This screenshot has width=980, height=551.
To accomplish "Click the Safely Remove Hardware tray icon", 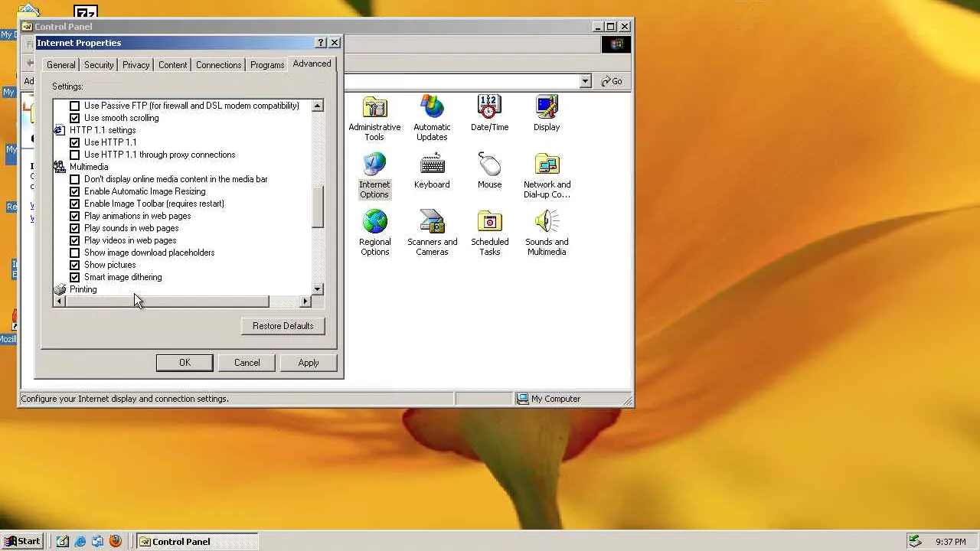I will [915, 542].
